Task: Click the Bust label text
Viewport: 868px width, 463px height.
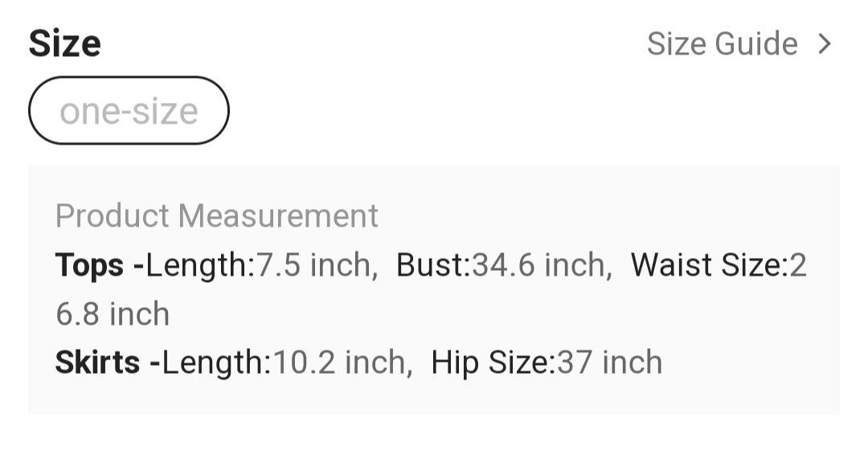Action: (431, 265)
